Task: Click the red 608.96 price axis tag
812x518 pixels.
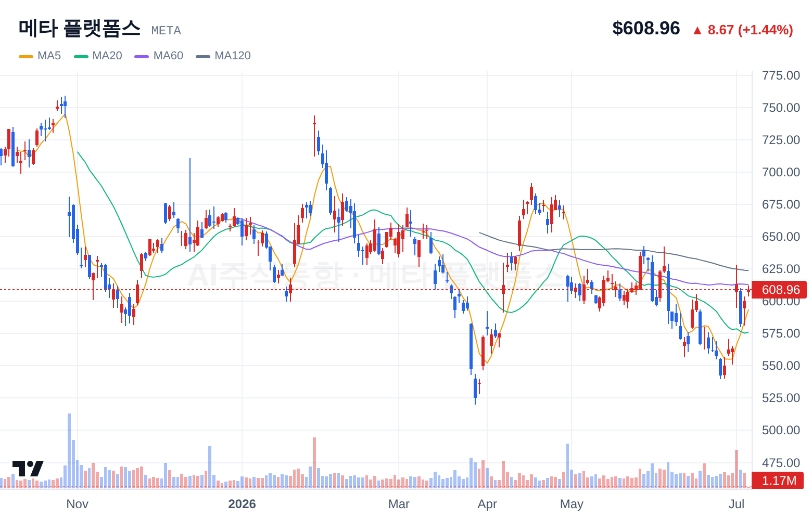Action: pyautogui.click(x=779, y=290)
